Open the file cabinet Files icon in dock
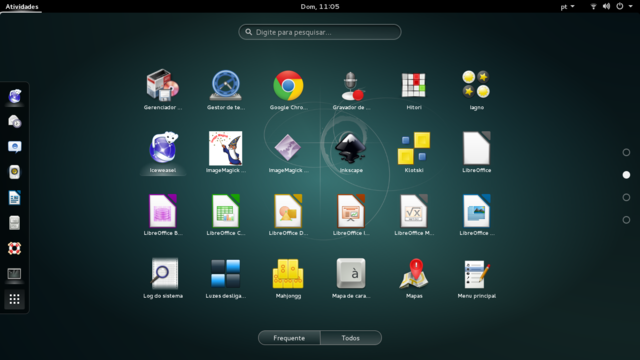Screen dimensions: 640x360 (15, 223)
